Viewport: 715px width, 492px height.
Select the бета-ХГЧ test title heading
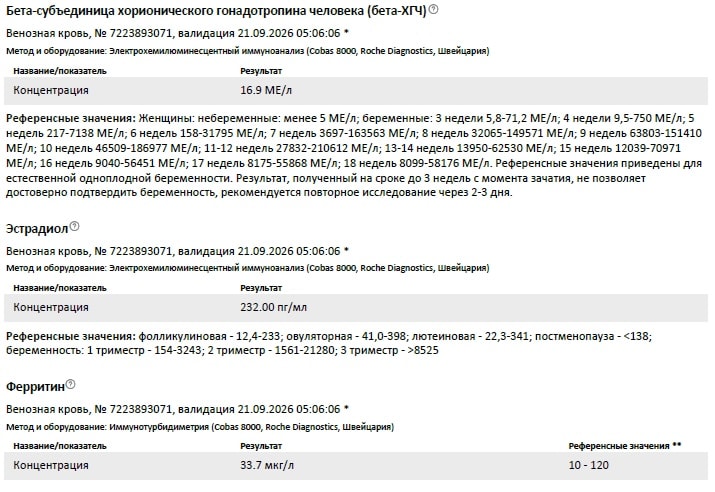pyautogui.click(x=216, y=11)
